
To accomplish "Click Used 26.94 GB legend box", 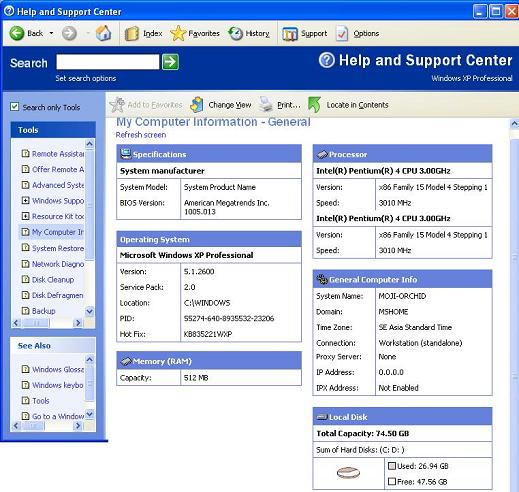I will click(x=392, y=466).
